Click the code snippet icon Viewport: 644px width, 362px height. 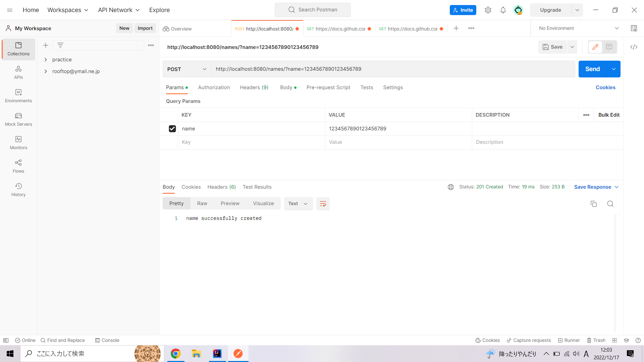pos(634,47)
